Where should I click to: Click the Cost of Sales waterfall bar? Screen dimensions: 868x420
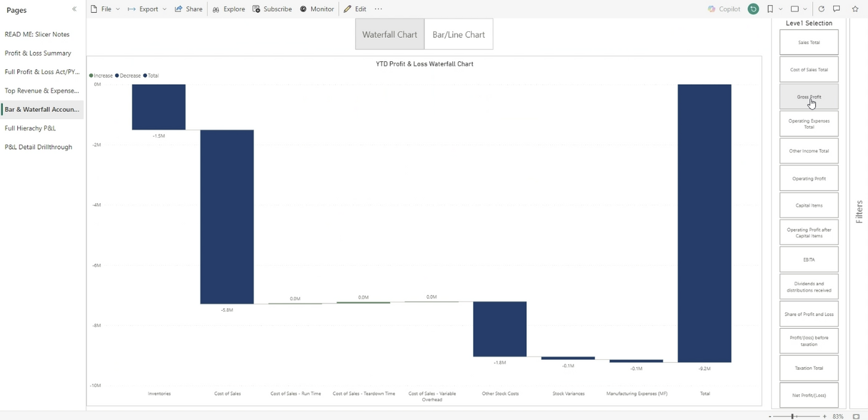[x=227, y=217]
